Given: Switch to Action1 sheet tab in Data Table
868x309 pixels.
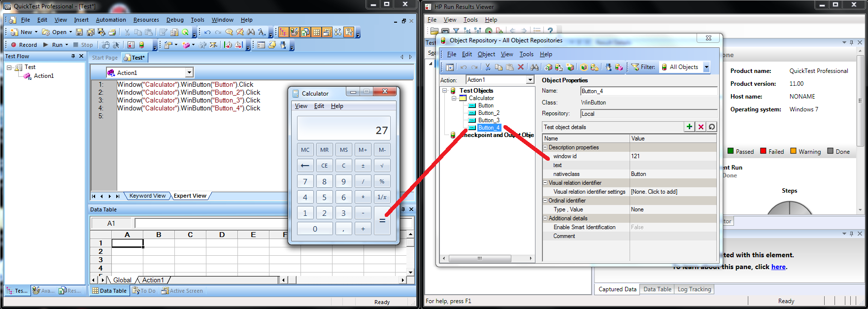Looking at the screenshot, I should [153, 280].
